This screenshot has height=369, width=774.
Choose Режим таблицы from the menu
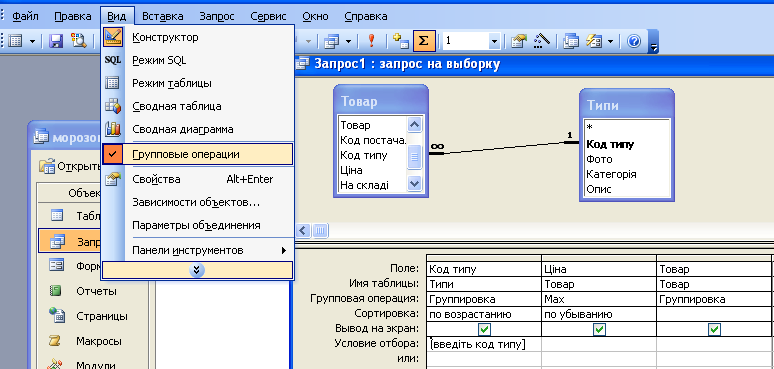197,83
